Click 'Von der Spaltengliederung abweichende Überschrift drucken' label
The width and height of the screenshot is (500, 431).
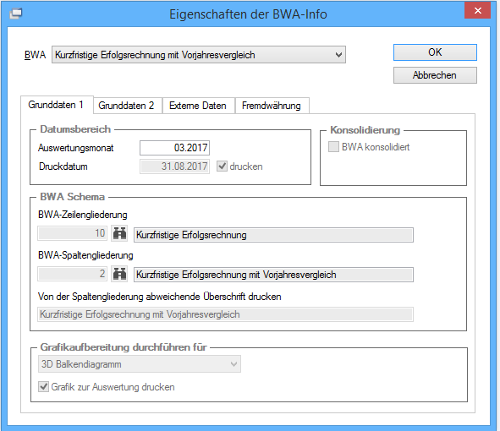pyautogui.click(x=160, y=296)
